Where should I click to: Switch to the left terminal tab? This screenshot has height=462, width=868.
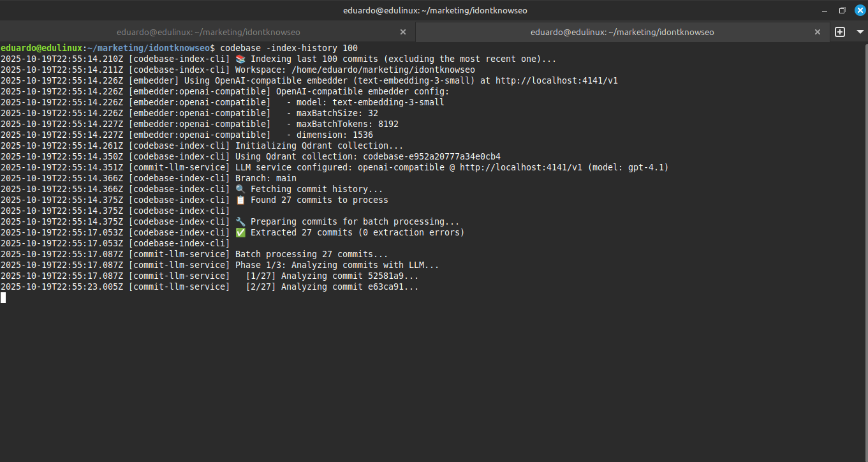(208, 32)
